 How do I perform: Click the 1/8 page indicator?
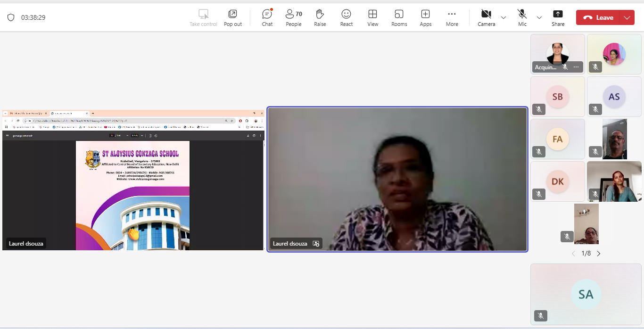(586, 254)
